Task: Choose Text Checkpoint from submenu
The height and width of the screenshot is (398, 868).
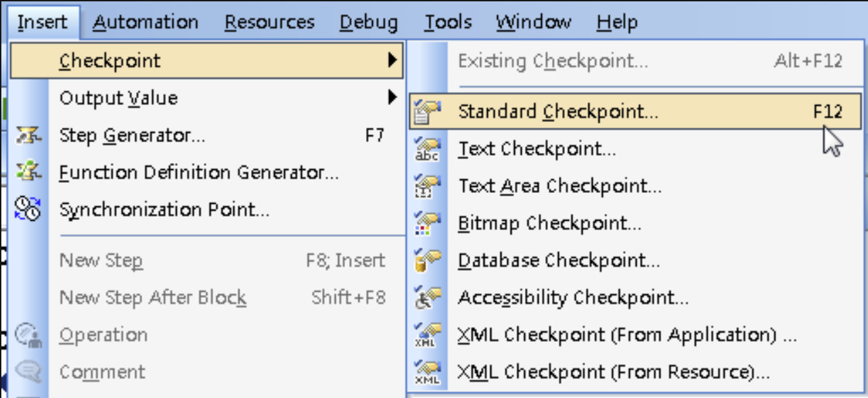Action: [536, 149]
